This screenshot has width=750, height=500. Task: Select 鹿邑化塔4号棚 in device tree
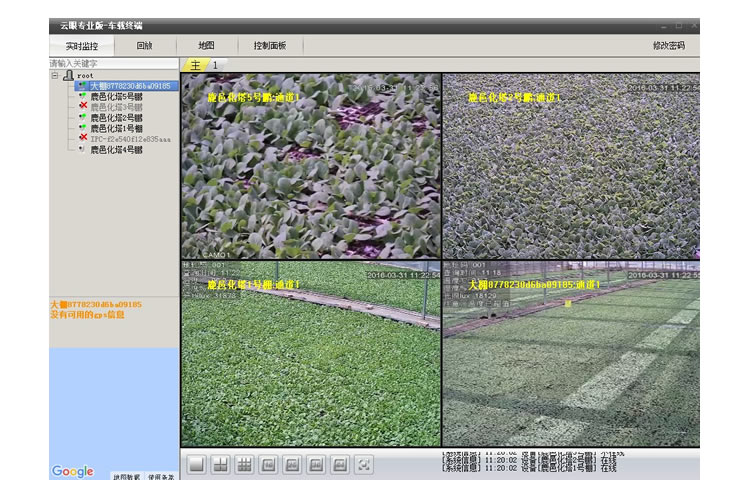[x=117, y=150]
